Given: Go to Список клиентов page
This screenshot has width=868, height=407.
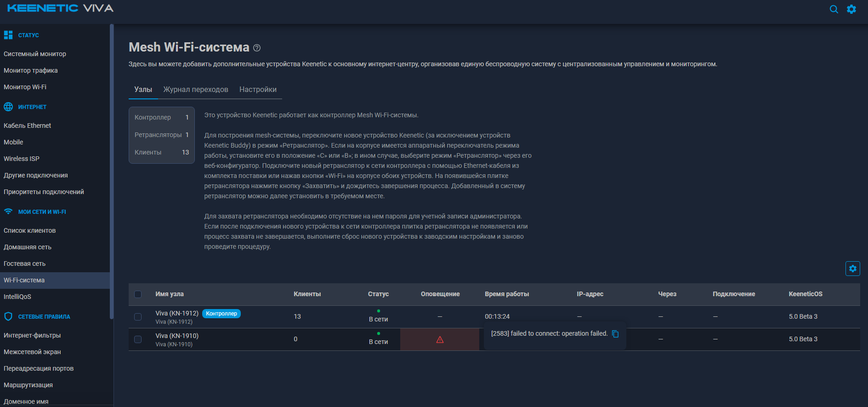Looking at the screenshot, I should coord(30,230).
